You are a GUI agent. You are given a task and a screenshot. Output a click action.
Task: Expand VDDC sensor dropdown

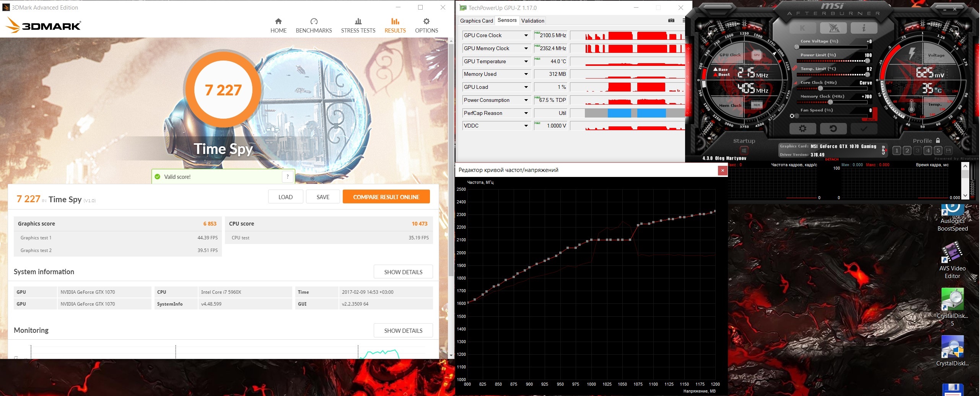526,126
